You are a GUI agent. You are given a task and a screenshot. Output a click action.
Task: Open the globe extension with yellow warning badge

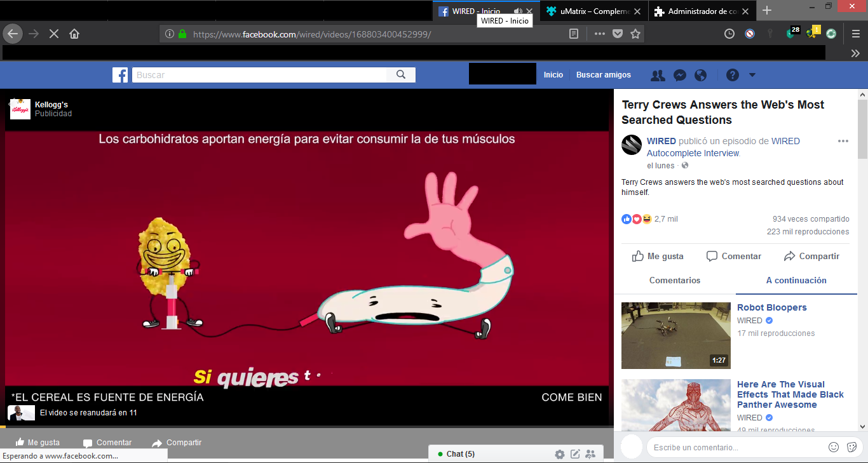[812, 32]
